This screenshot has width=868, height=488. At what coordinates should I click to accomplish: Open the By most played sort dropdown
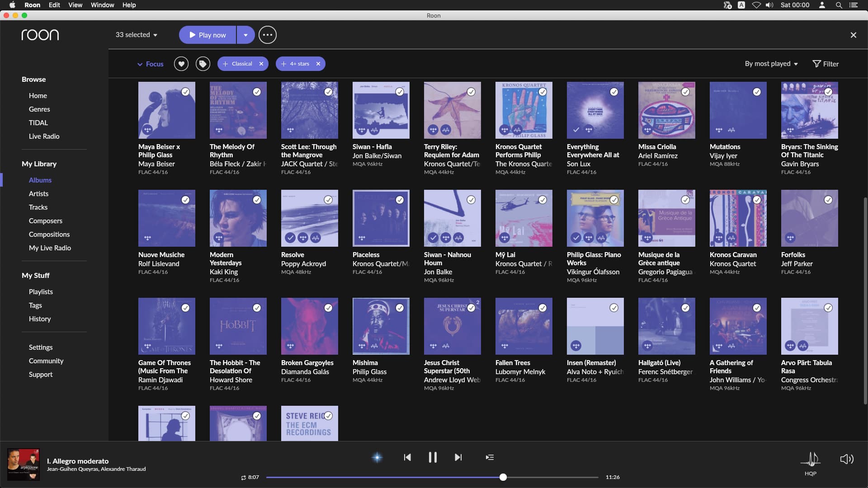pyautogui.click(x=771, y=64)
